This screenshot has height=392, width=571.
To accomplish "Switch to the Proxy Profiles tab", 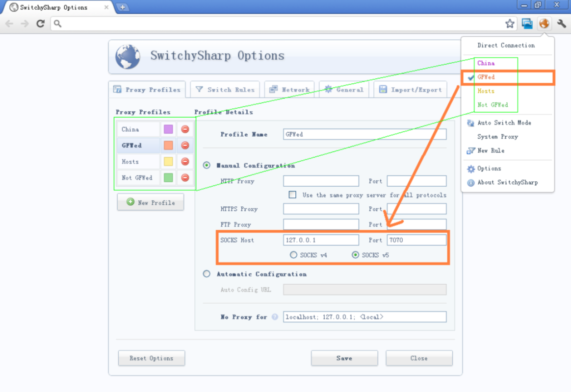I will point(147,90).
